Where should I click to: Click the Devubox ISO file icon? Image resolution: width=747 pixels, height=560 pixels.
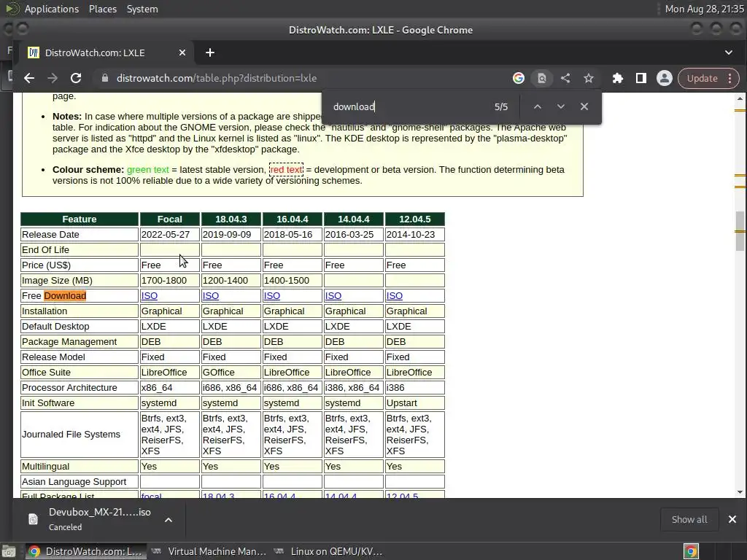[x=33, y=519]
